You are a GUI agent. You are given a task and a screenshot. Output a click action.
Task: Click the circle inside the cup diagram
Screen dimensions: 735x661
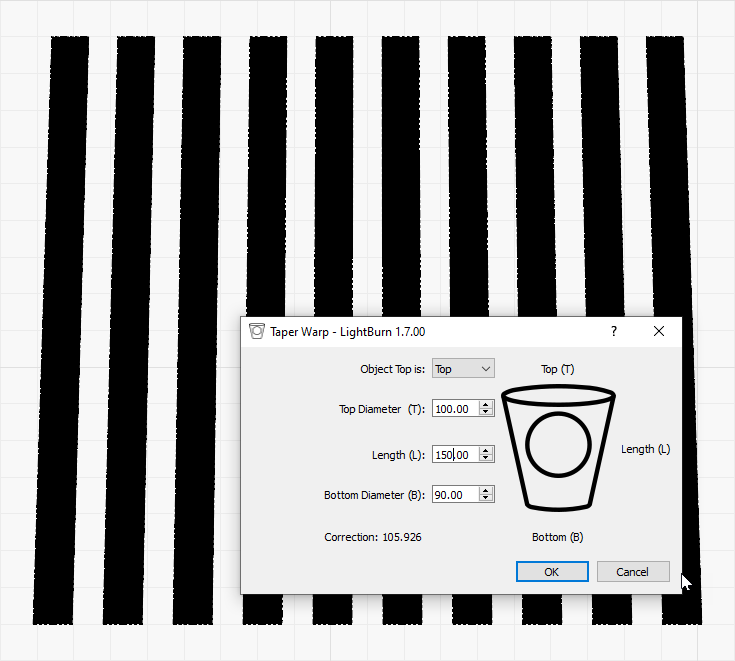click(x=557, y=445)
